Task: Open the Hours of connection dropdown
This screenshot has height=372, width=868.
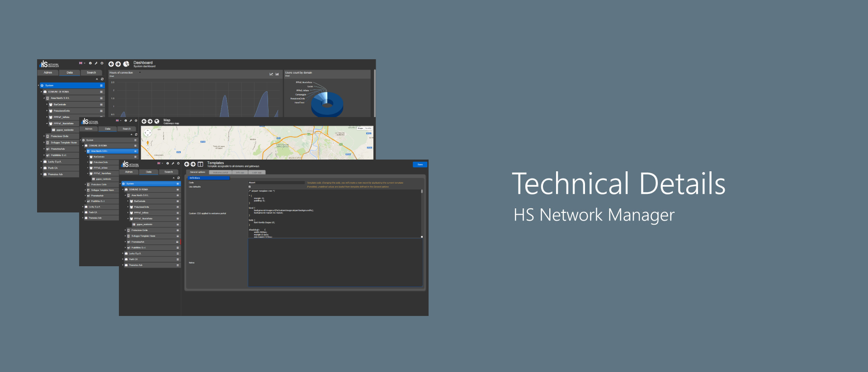Action: pyautogui.click(x=140, y=72)
